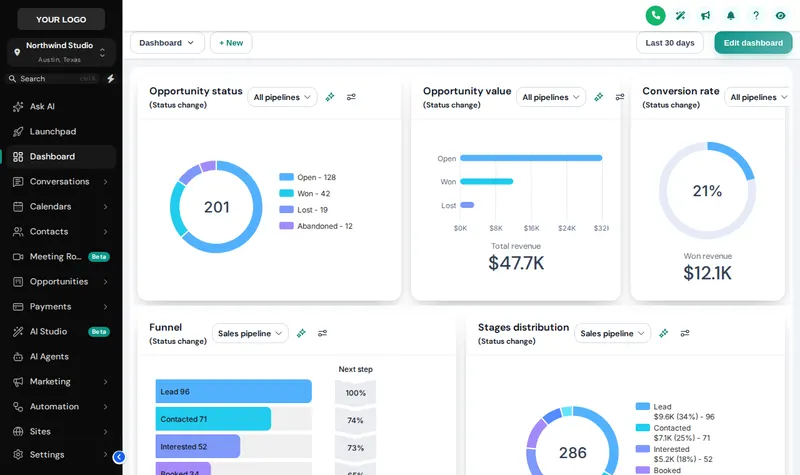Click the Meeting Rooms camera icon
Screen dimensions: 800x475
tap(18, 257)
